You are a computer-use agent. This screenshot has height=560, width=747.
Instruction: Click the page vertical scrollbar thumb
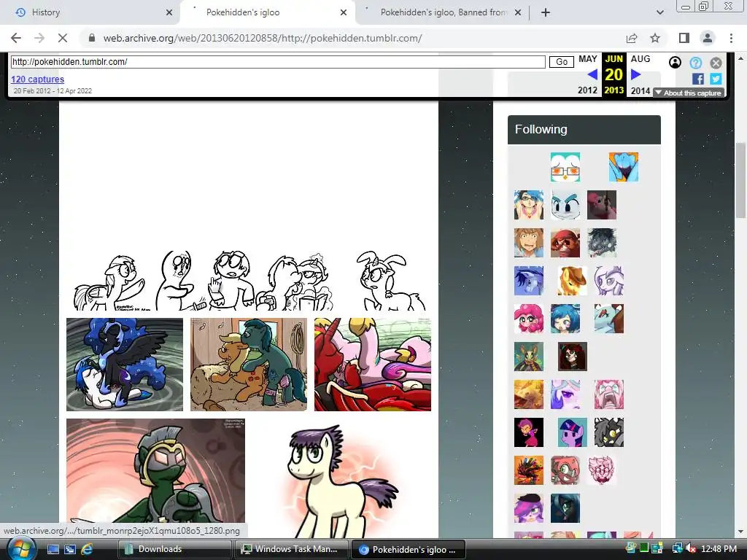point(741,180)
